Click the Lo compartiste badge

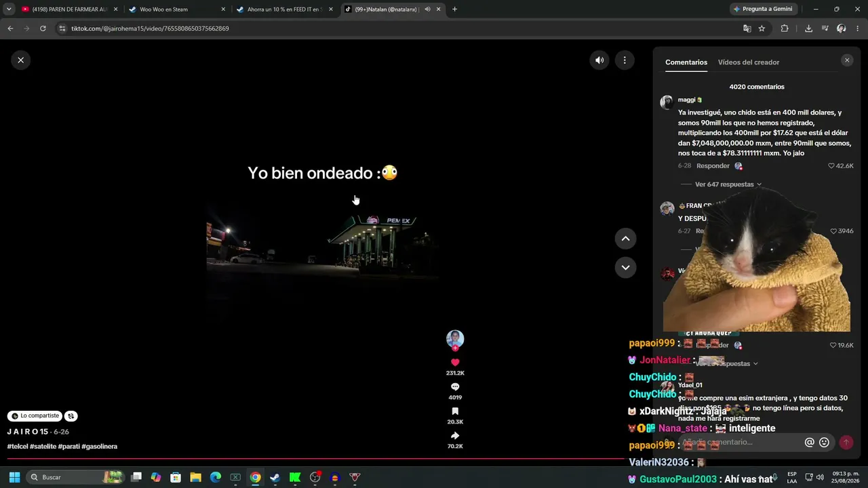point(35,416)
